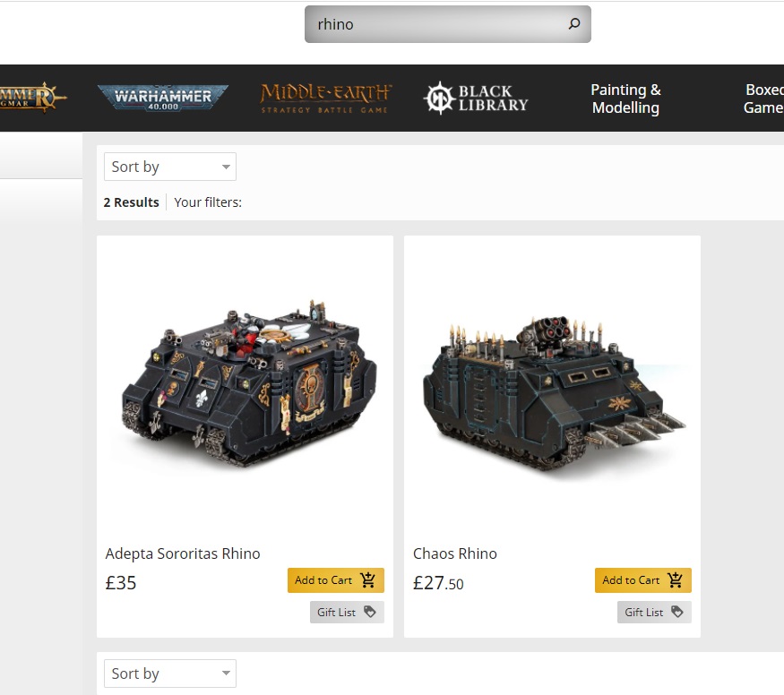The height and width of the screenshot is (695, 784).
Task: Open the Boxed Games menu
Action: click(x=763, y=99)
